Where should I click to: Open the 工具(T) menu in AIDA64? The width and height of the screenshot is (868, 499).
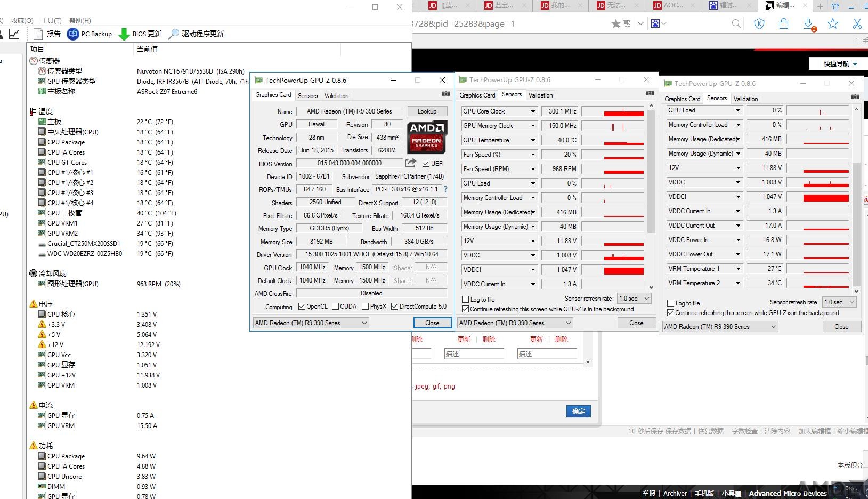[x=51, y=20]
